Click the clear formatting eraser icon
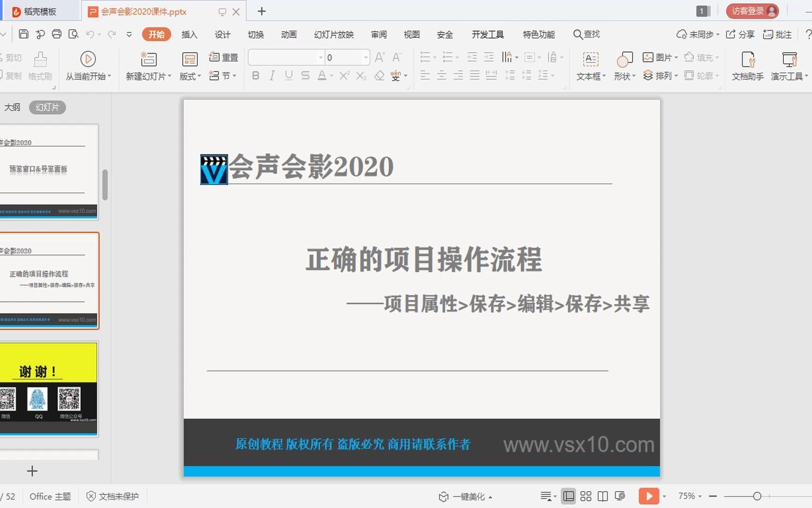This screenshot has width=812, height=508. point(379,75)
